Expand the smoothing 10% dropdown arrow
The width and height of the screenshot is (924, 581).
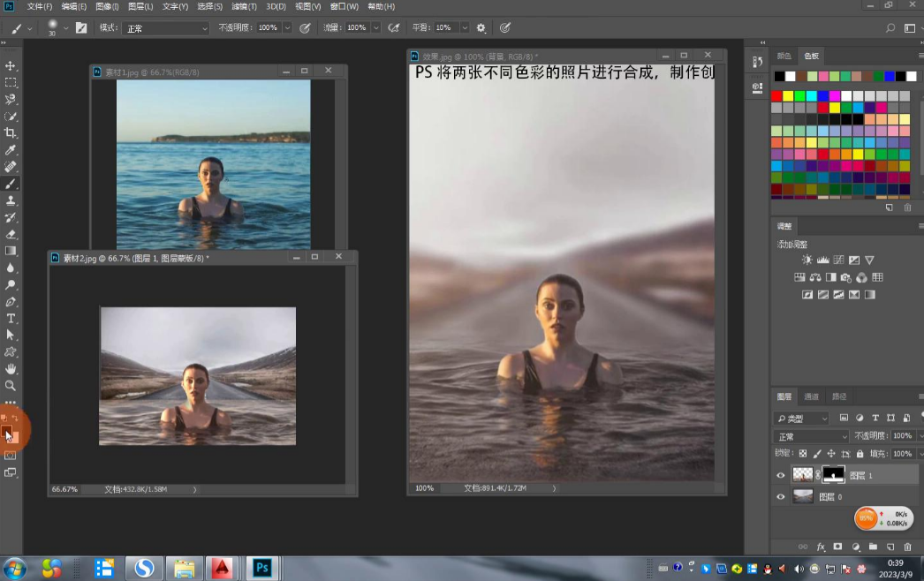point(465,27)
